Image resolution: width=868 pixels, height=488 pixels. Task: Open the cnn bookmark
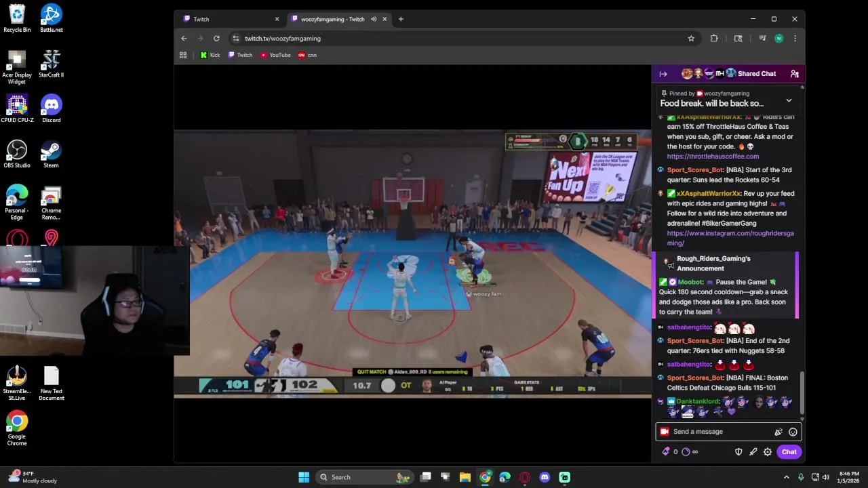coord(307,55)
